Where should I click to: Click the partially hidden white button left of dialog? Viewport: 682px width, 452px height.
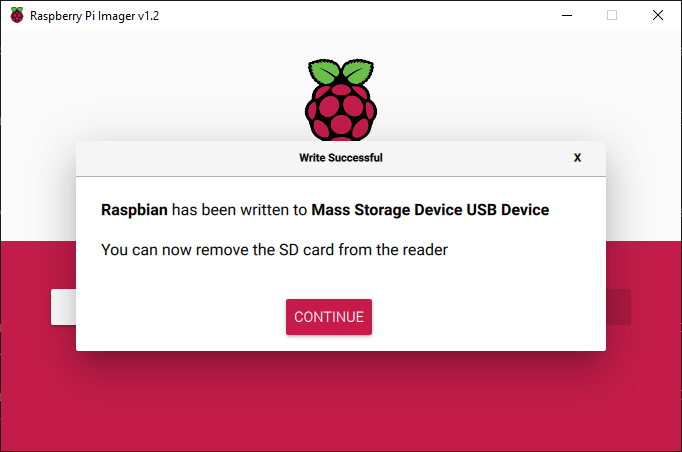click(64, 307)
